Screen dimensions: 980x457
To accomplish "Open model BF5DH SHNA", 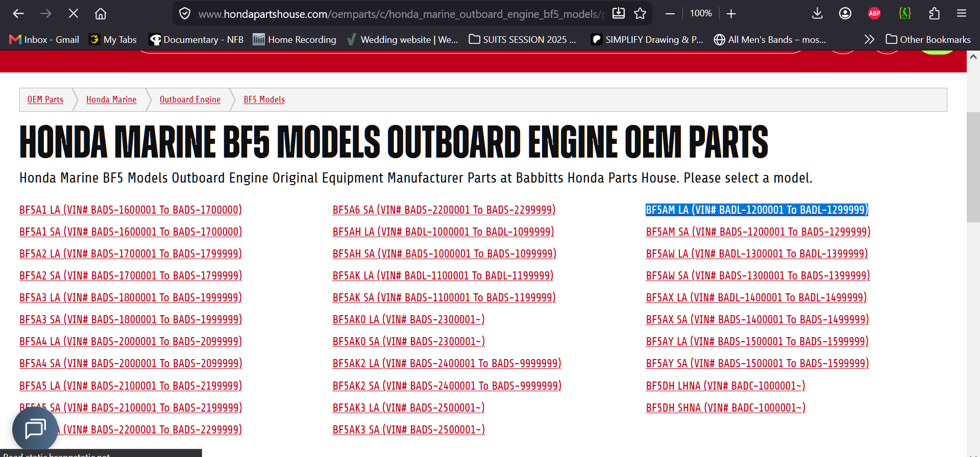I will point(726,408).
